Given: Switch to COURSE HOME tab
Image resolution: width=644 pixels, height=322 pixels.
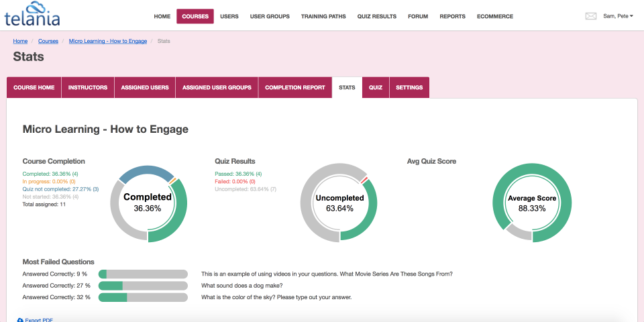Looking at the screenshot, I should click(x=34, y=87).
